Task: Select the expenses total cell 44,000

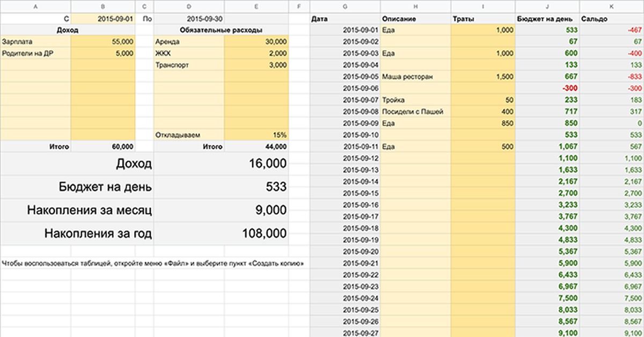Action: coord(256,146)
